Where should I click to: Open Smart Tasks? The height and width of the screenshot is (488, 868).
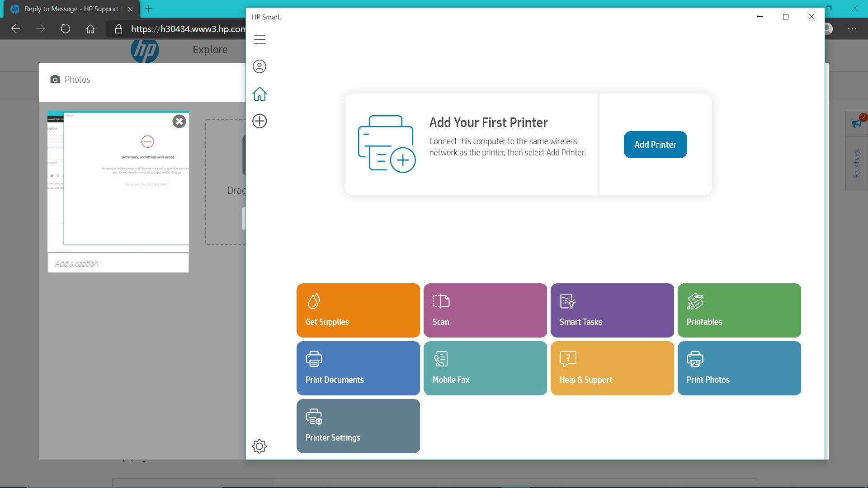[612, 310]
